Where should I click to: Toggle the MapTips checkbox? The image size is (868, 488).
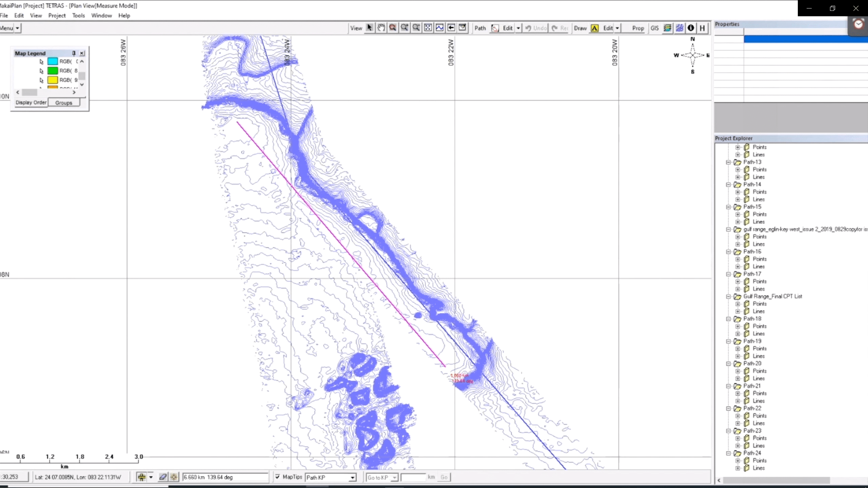pos(278,477)
